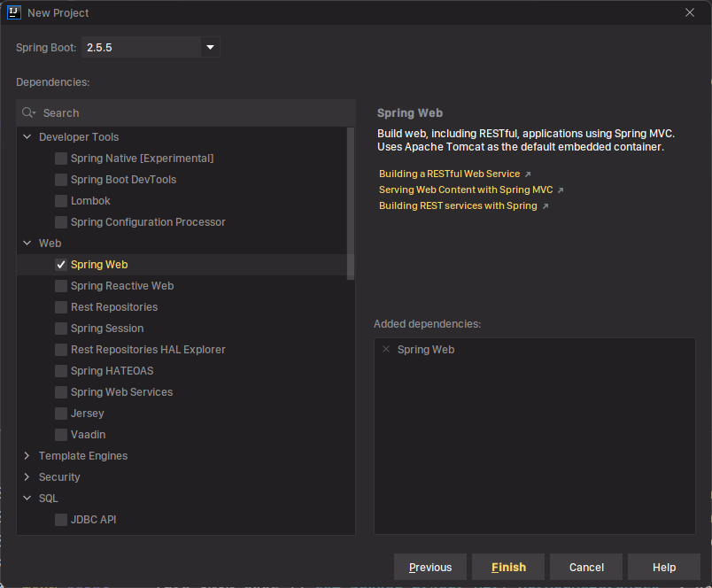Collapse the Developer Tools group

click(27, 136)
